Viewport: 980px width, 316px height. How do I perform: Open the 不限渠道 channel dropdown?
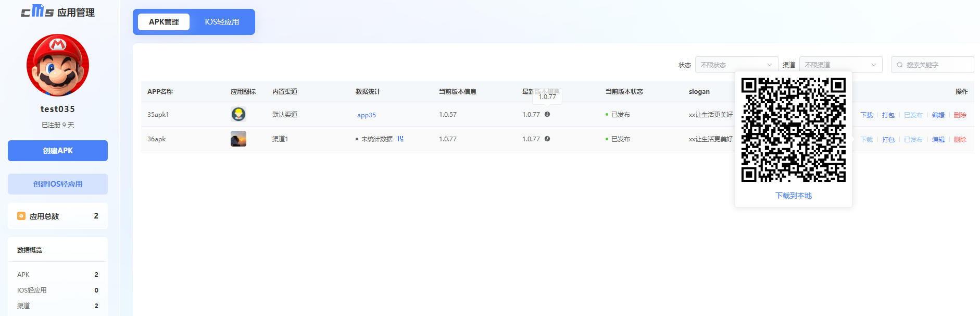(x=840, y=65)
